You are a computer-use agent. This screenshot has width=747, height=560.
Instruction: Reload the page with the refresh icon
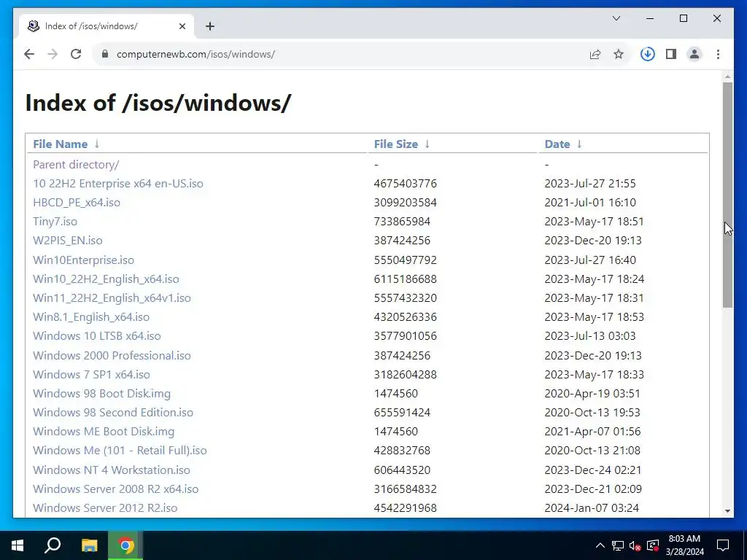pos(76,54)
